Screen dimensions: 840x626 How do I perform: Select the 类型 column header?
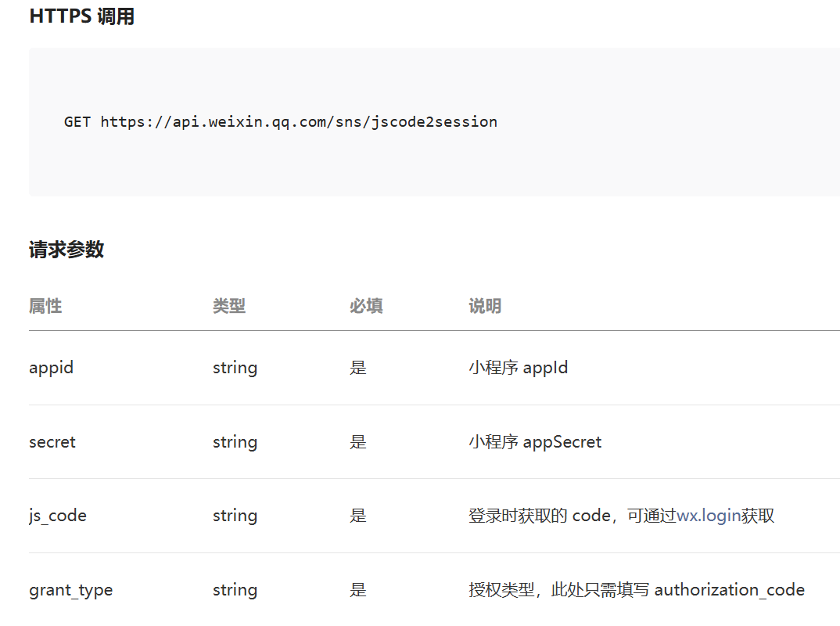point(228,307)
